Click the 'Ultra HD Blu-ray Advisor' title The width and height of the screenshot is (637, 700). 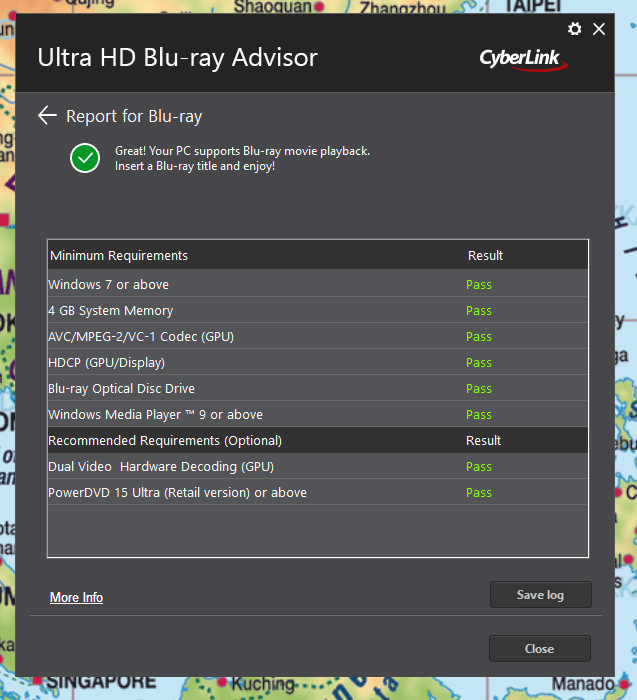tap(177, 58)
